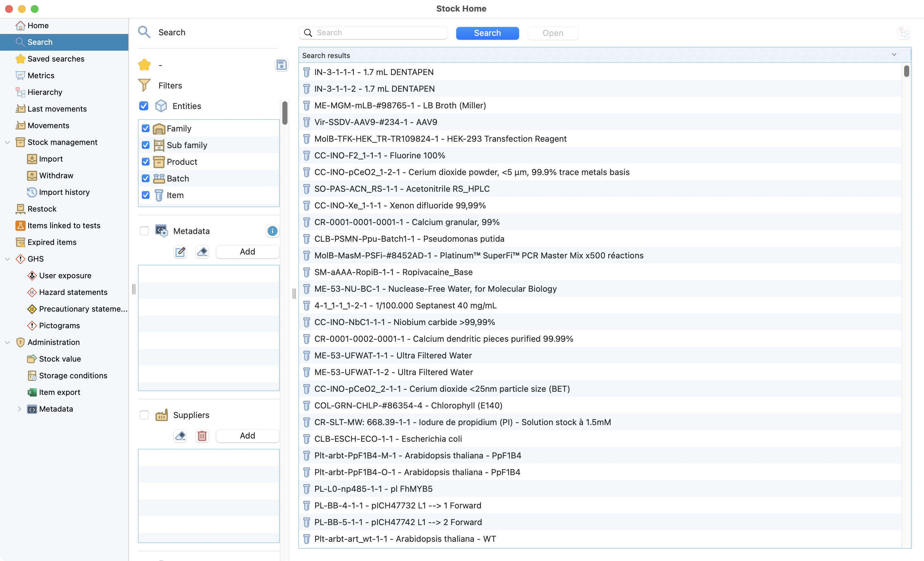
Task: Click Add button under Metadata
Action: click(247, 252)
